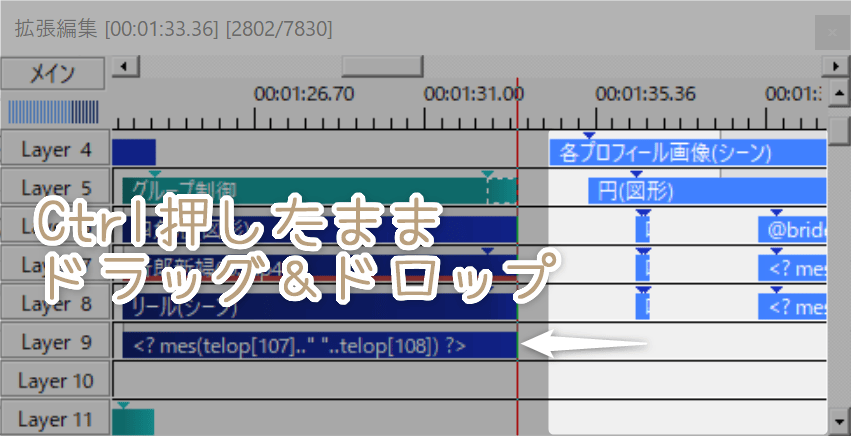Click the right arrow of horizontal scrollbar
Image resolution: width=851 pixels, height=436 pixels.
point(835,67)
